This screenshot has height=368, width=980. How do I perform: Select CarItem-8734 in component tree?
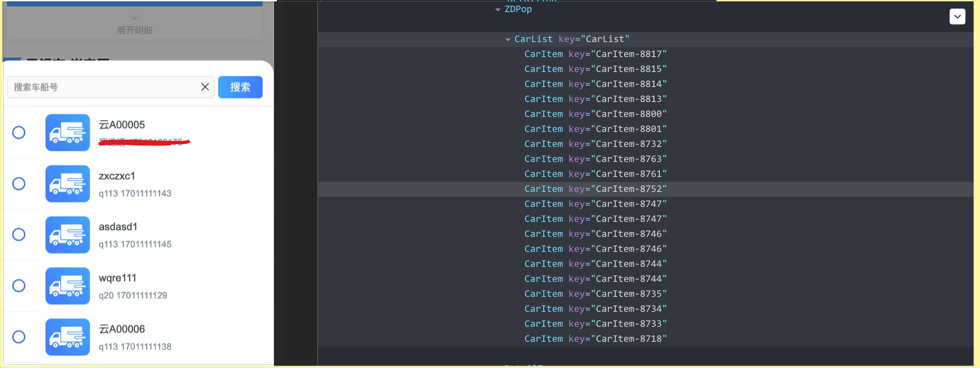point(595,309)
